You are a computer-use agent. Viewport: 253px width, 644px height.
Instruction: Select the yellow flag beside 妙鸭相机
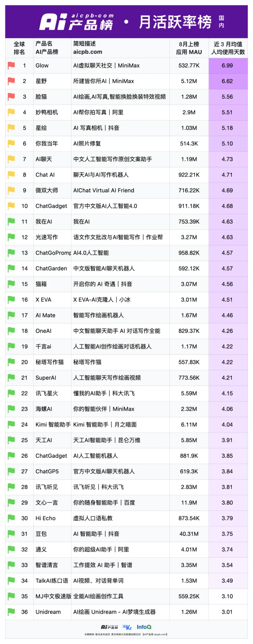(x=11, y=112)
